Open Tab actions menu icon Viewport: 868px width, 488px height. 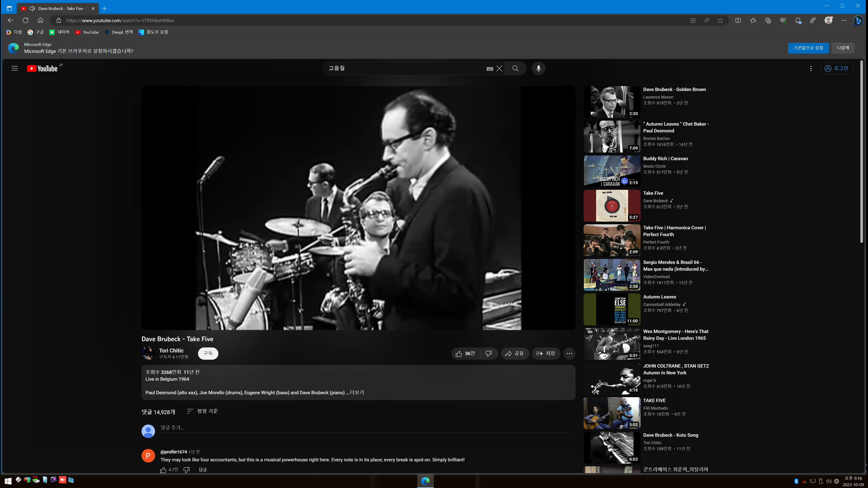(9, 8)
